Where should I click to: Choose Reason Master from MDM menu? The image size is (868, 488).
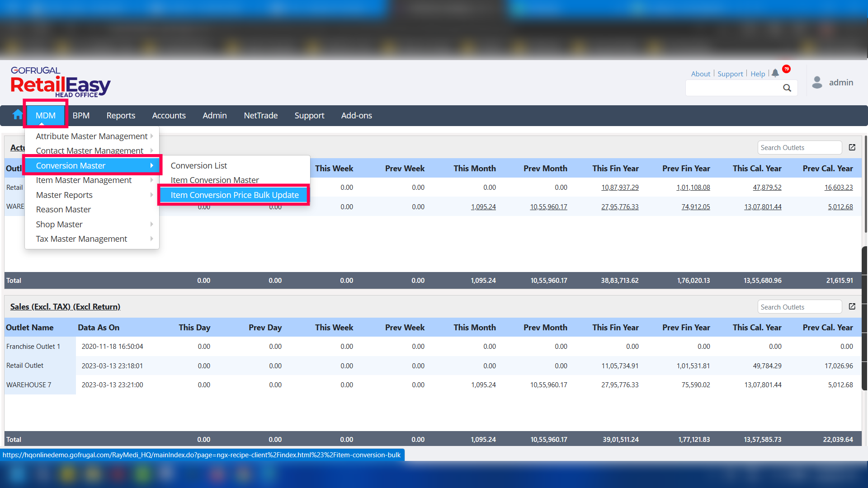coord(63,209)
